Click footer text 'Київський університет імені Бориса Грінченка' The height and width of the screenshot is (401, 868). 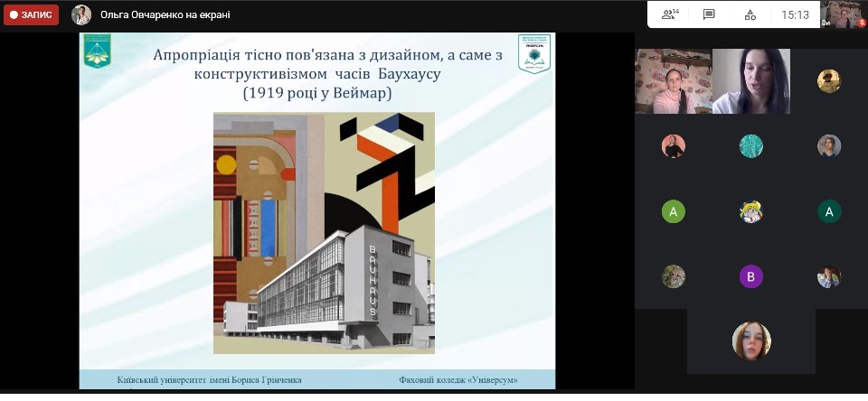point(209,380)
